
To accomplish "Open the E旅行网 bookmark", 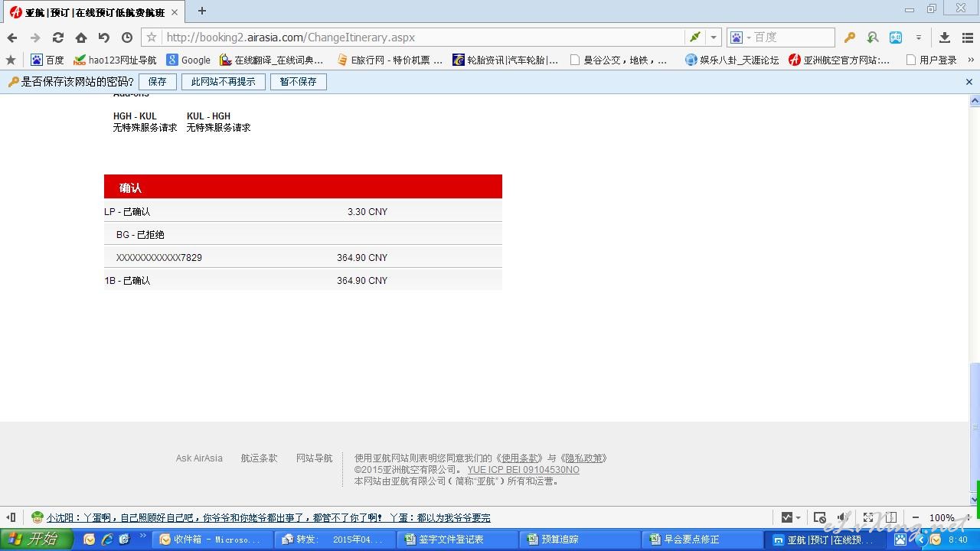I will [389, 60].
